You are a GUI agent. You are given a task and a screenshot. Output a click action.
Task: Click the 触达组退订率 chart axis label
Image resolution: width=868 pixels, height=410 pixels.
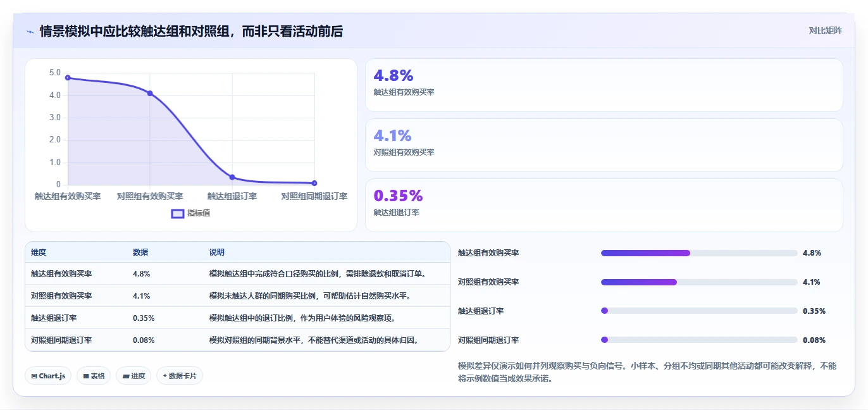coord(232,197)
